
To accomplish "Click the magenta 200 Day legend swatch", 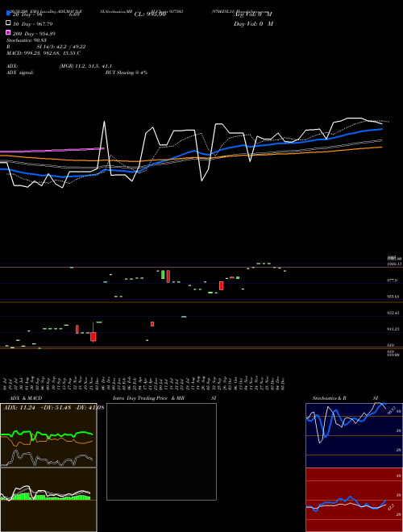I will (8, 32).
